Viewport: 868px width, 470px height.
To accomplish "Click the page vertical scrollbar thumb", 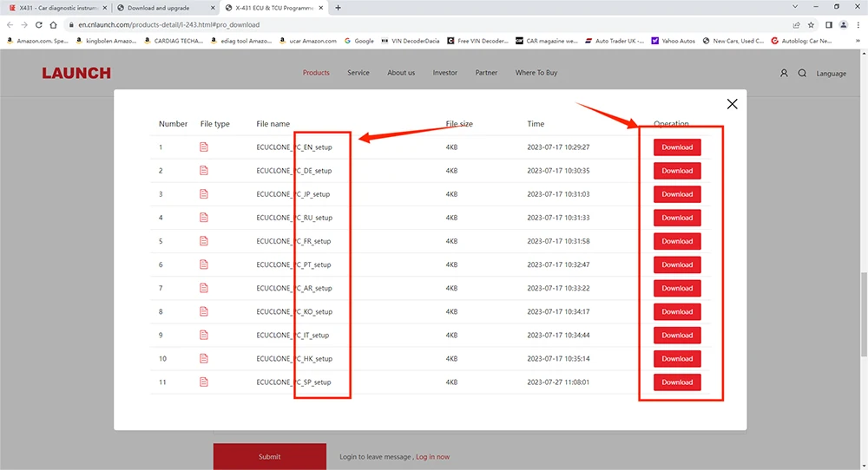I will [864, 314].
